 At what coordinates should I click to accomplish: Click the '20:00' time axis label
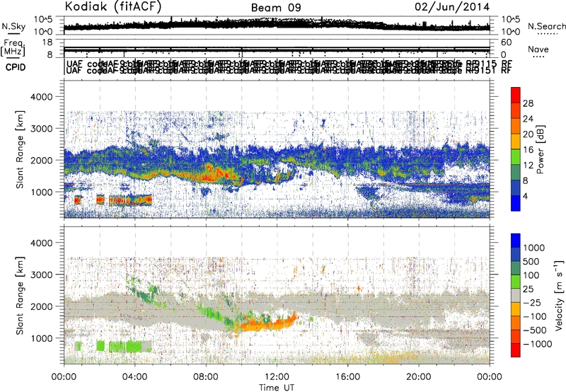[x=419, y=376]
